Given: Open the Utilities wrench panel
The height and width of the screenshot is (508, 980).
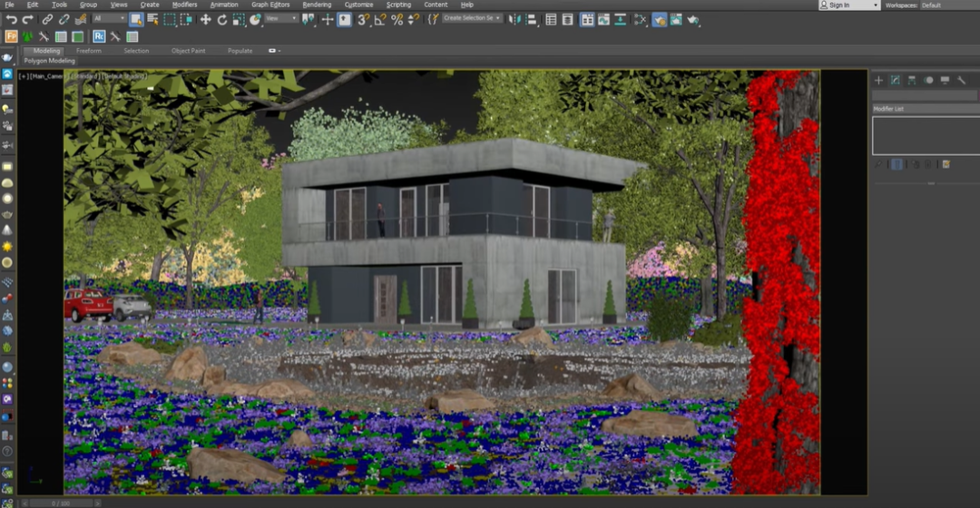Looking at the screenshot, I should point(961,80).
